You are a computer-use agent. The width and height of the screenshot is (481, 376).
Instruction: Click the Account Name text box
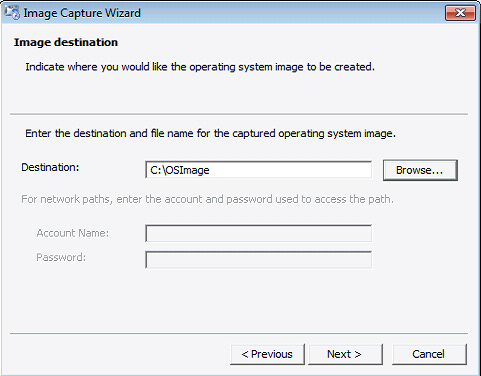258,233
